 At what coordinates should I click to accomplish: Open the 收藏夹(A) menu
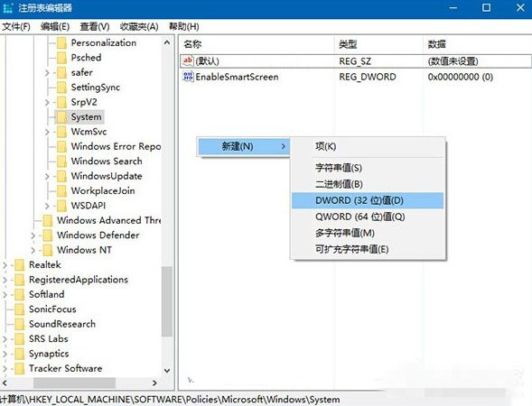139,26
